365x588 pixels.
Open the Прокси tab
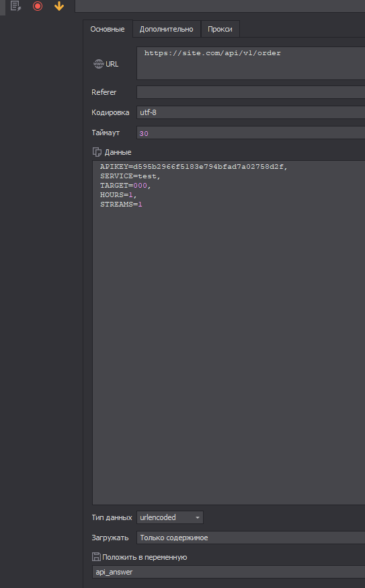point(220,29)
